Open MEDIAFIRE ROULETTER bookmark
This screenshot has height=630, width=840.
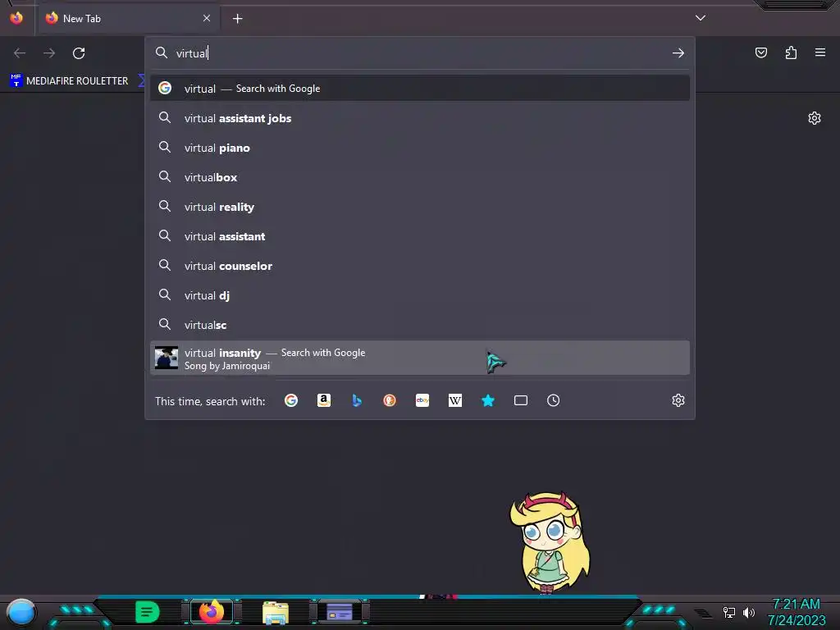[69, 81]
